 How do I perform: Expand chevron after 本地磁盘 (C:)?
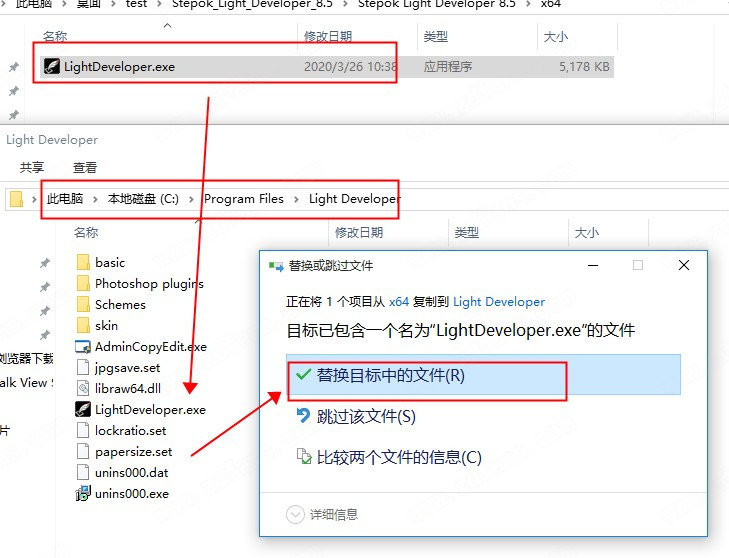(x=191, y=199)
